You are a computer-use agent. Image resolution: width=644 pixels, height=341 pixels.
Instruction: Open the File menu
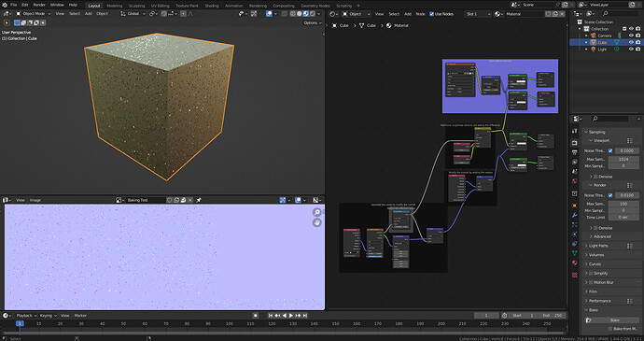pos(14,5)
